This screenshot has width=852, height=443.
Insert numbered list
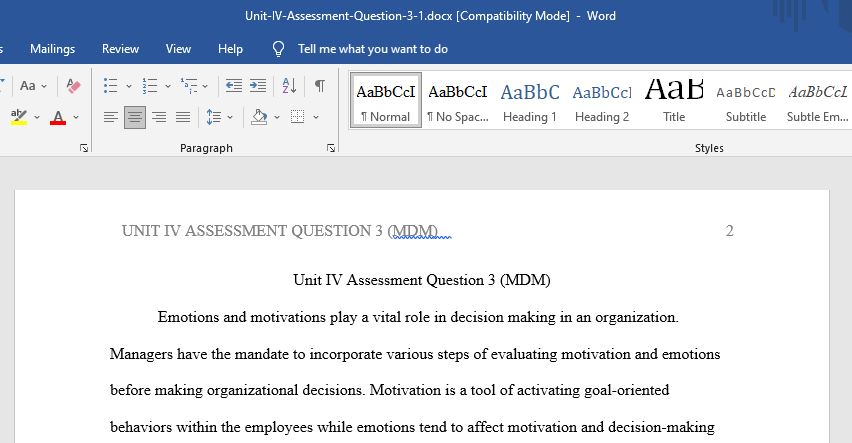coord(150,86)
